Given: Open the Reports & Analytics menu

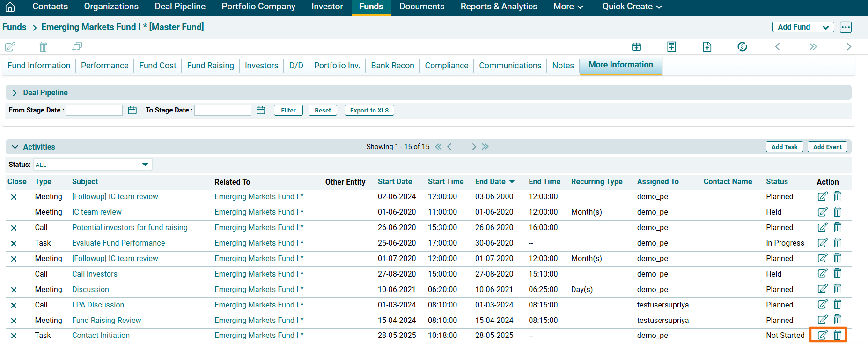Looking at the screenshot, I should (x=499, y=7).
